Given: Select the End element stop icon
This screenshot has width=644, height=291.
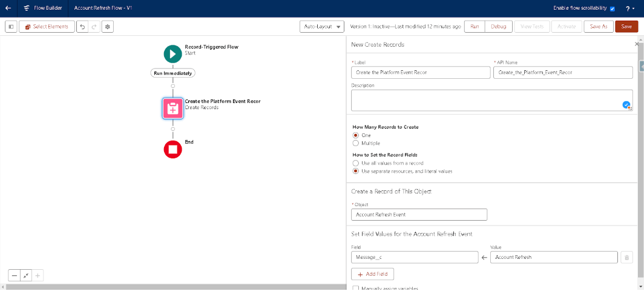Looking at the screenshot, I should [x=172, y=149].
